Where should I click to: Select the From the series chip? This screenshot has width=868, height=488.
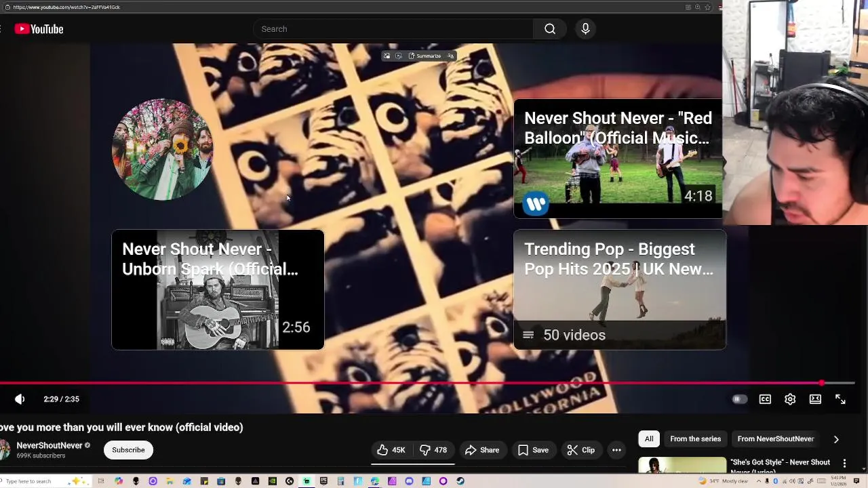pos(695,439)
